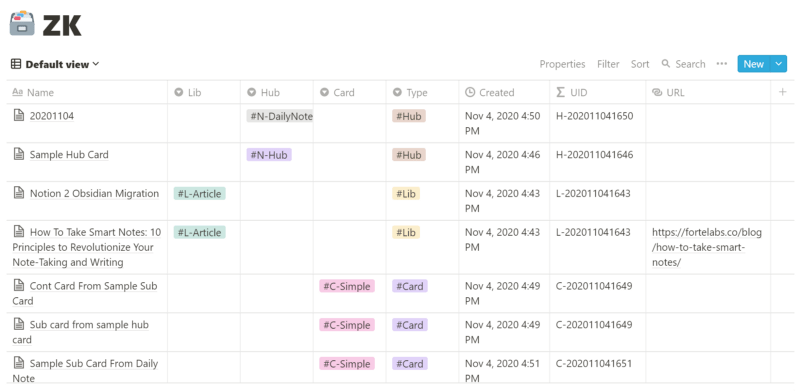Open the Type column header menu
800x391 pixels.
coord(411,92)
